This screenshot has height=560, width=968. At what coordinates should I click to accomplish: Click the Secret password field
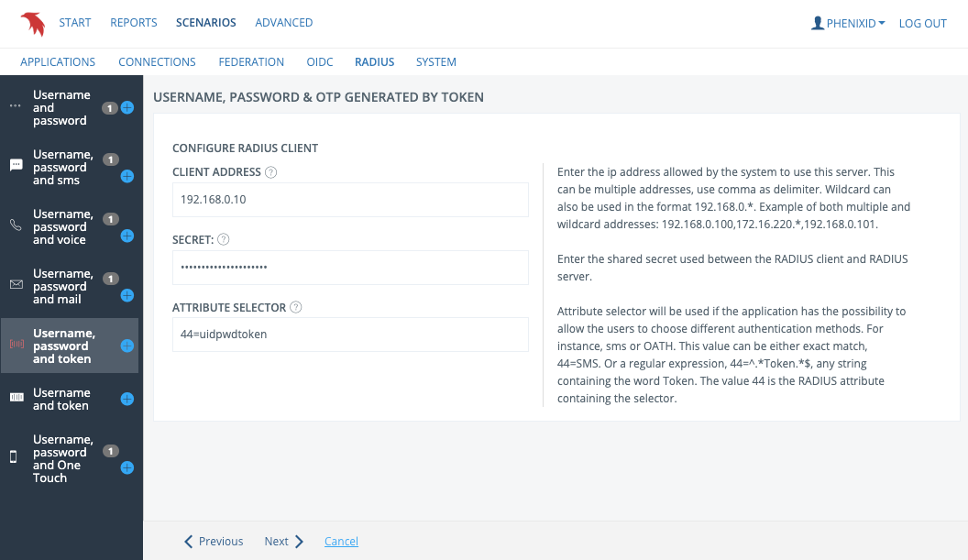[350, 268]
